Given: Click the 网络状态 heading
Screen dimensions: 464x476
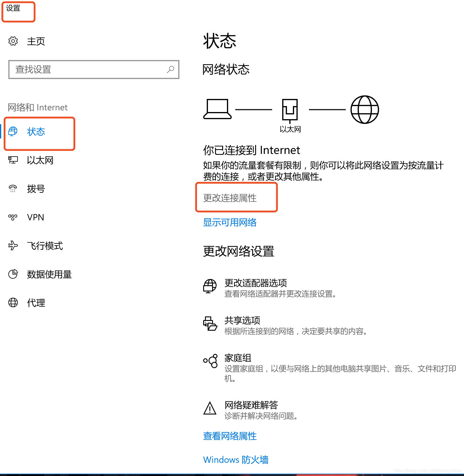Looking at the screenshot, I should click(x=226, y=69).
